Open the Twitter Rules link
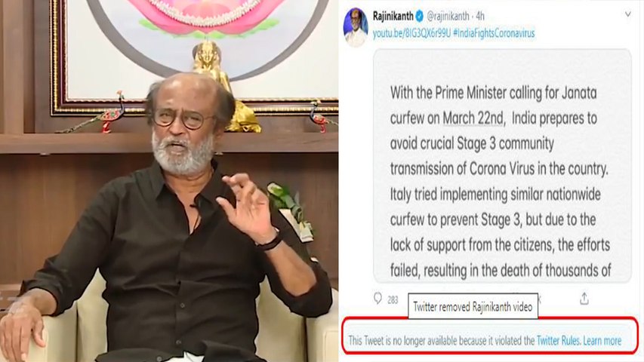644x362 pixels. tap(558, 341)
